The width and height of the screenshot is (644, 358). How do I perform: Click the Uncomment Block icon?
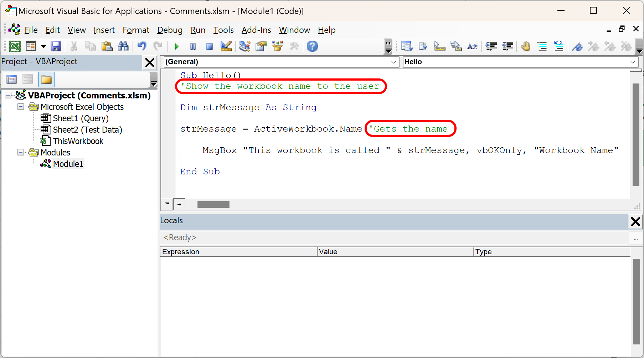(x=559, y=46)
